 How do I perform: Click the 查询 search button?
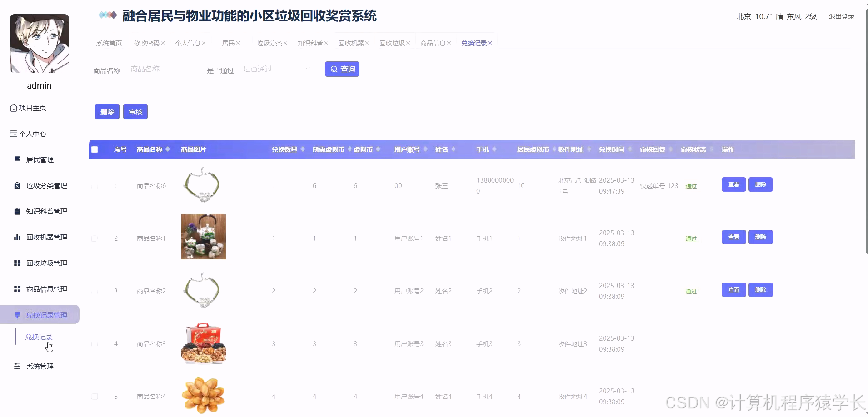click(342, 69)
